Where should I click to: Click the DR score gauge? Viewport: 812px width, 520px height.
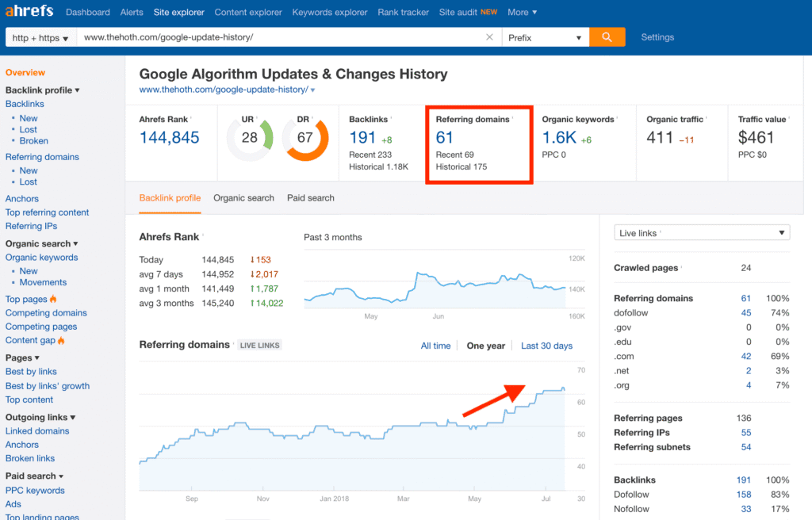307,136
